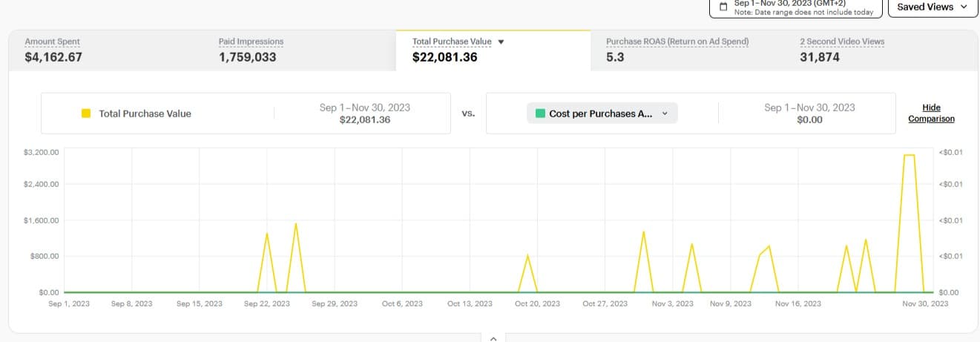The width and height of the screenshot is (980, 342).
Task: Click the $0.00 comparison value
Action: 809,119
